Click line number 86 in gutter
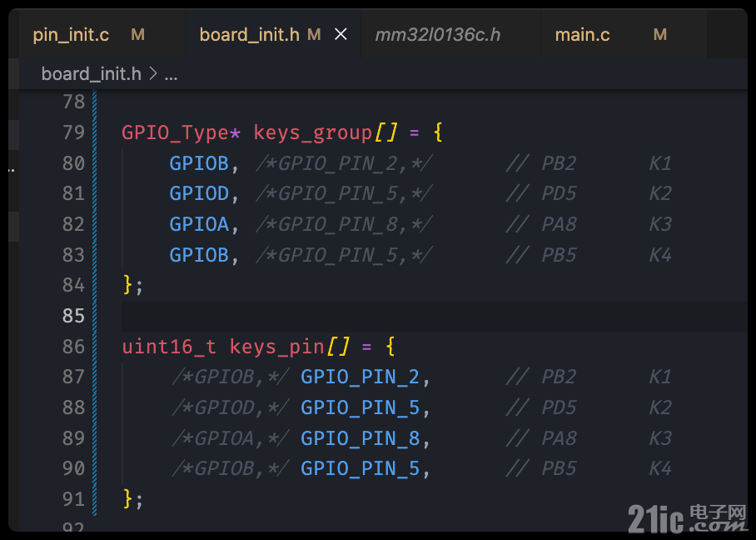This screenshot has width=756, height=540. tap(73, 347)
